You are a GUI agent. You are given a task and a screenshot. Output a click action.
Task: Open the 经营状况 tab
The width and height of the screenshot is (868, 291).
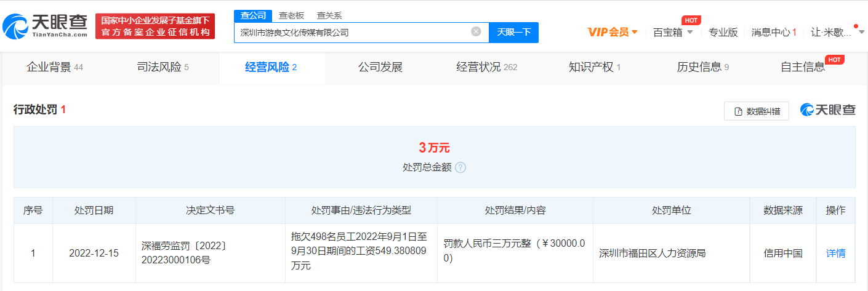click(x=486, y=67)
